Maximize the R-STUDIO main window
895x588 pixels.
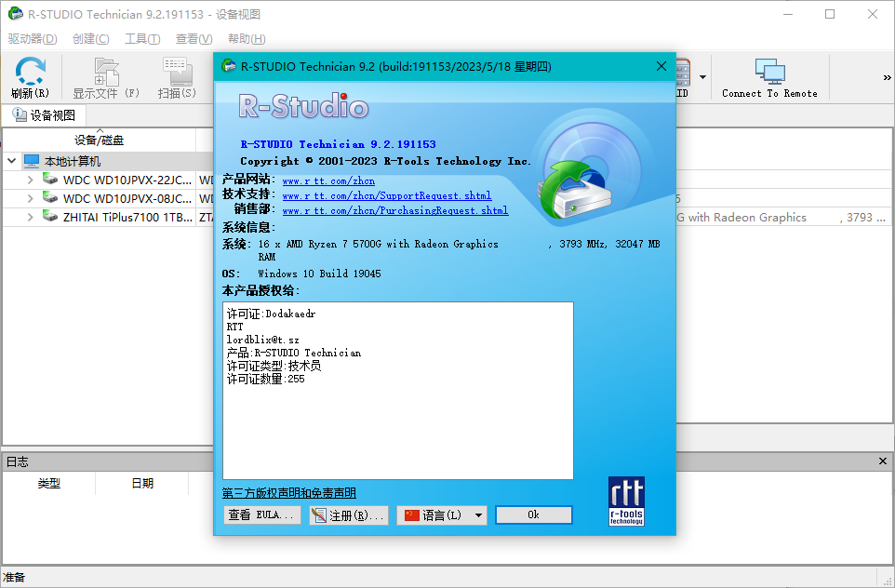pyautogui.click(x=830, y=14)
